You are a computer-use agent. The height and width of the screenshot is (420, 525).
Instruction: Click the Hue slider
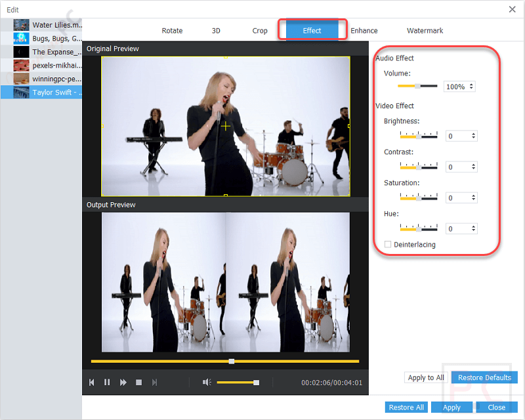(x=419, y=228)
